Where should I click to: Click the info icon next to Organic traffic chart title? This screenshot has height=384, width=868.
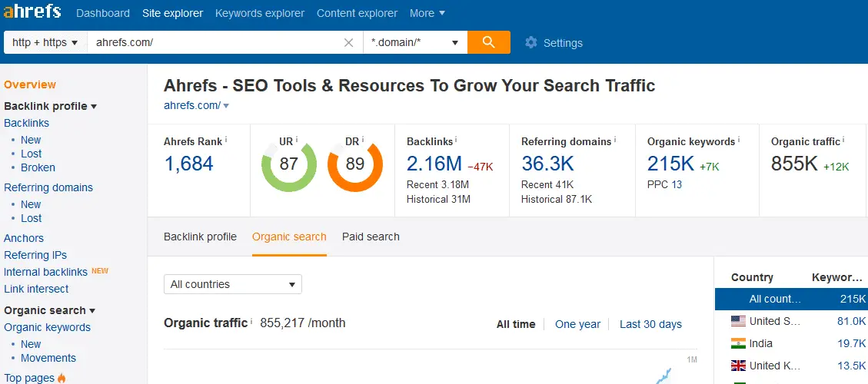pos(251,321)
